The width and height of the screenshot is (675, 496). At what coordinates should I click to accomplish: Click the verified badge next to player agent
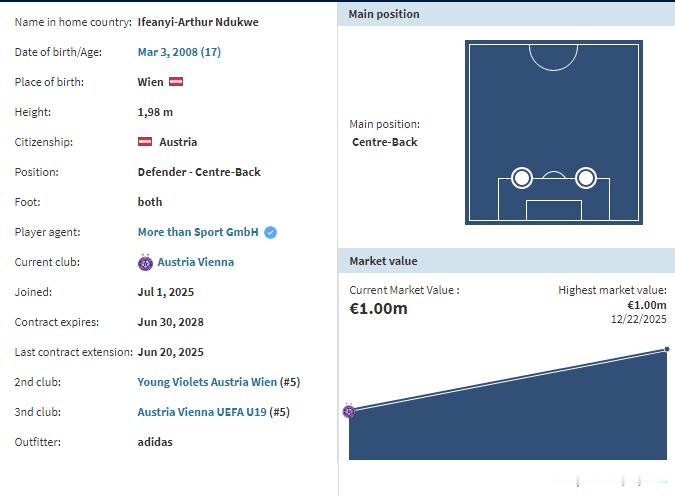271,232
